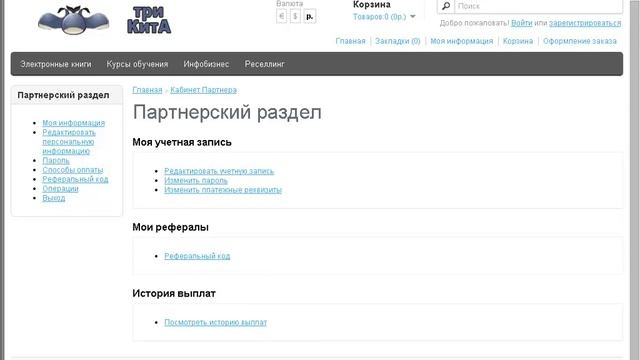640x360 pixels.
Task: Open sidebar Способы оплаты link
Action: 73,170
